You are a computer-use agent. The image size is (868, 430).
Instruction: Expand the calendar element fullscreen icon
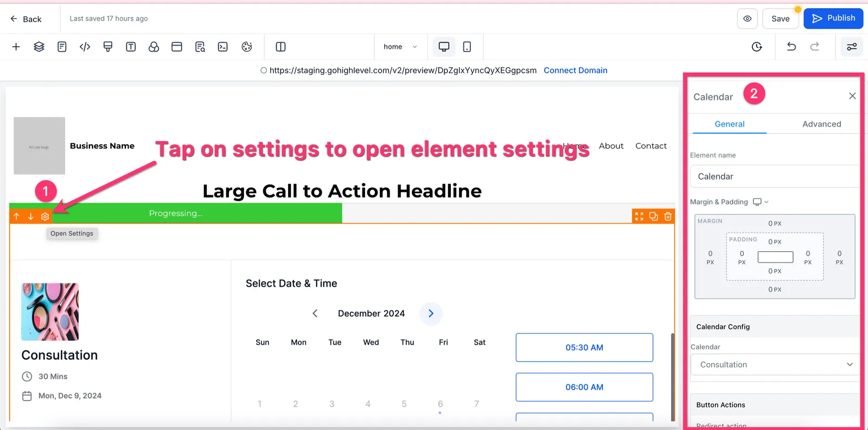coord(639,217)
